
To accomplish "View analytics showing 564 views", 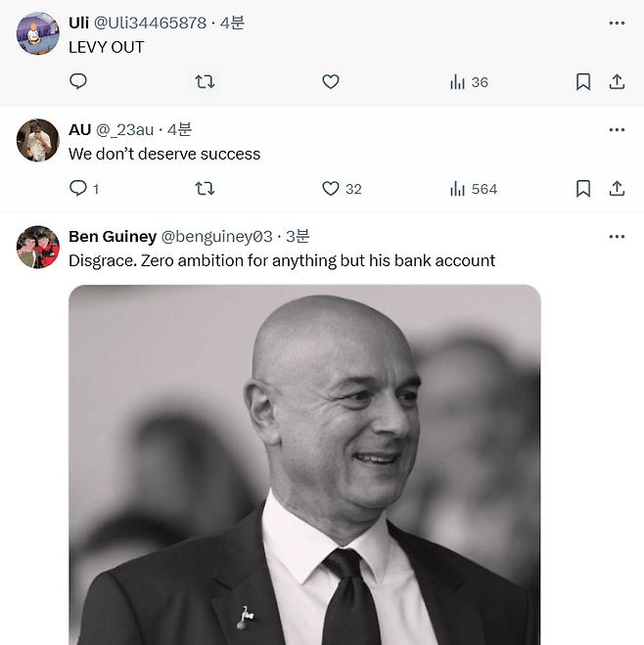I will coord(474,189).
